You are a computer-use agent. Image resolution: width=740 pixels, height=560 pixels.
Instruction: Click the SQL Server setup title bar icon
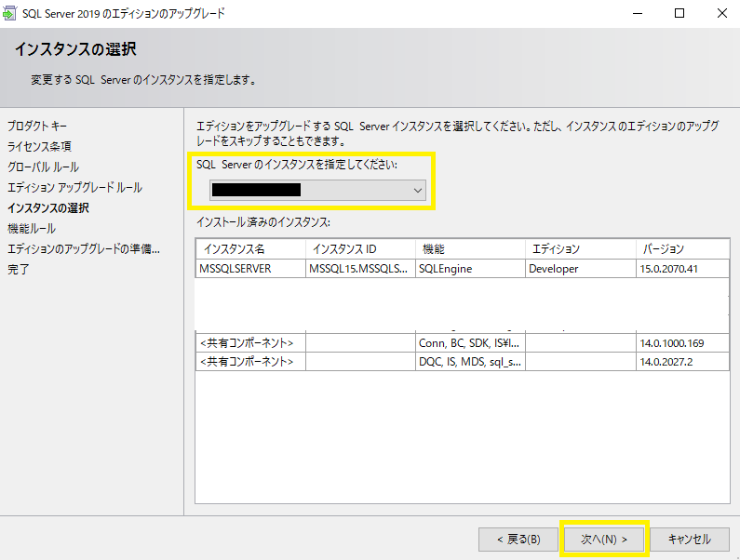click(x=9, y=14)
